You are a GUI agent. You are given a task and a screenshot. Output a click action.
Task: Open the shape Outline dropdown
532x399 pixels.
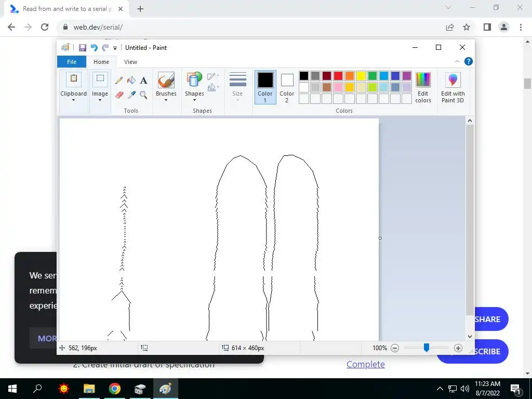tap(213, 76)
